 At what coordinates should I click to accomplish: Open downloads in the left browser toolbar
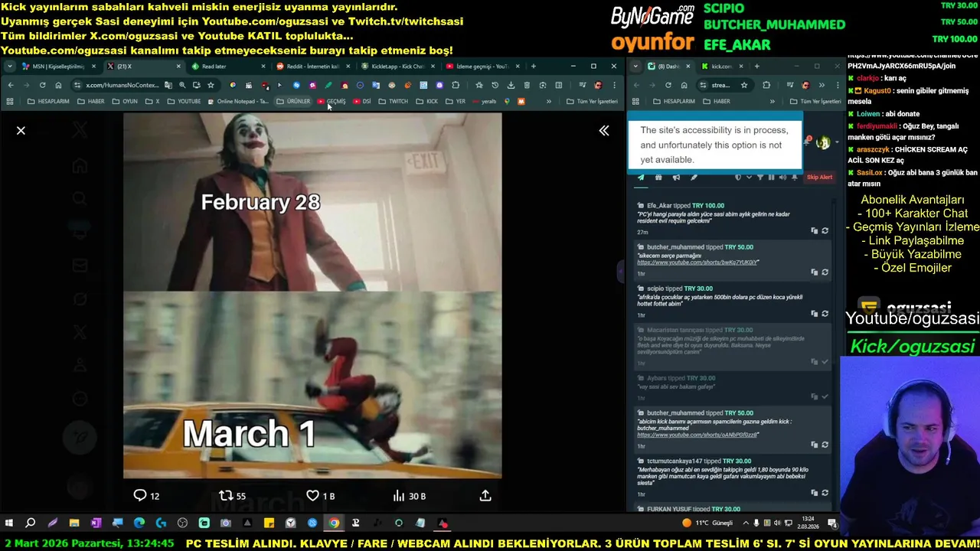(511, 85)
